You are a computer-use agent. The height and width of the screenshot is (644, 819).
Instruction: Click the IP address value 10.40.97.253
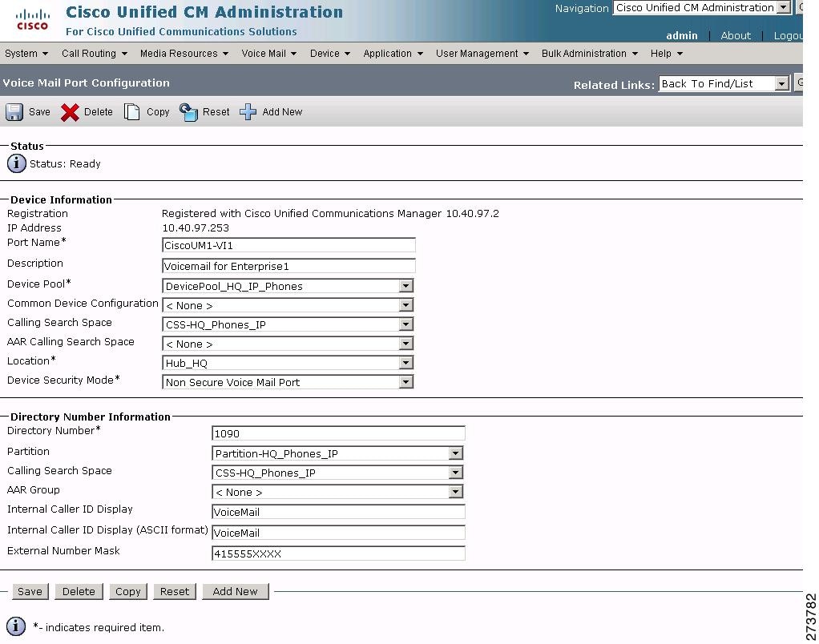coord(196,228)
